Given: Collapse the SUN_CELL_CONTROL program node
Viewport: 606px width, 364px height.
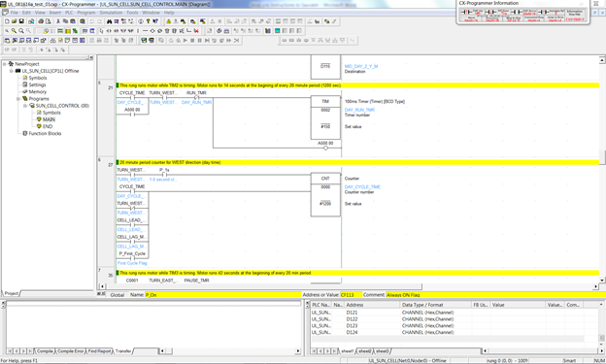Looking at the screenshot, I should pyautogui.click(x=25, y=106).
